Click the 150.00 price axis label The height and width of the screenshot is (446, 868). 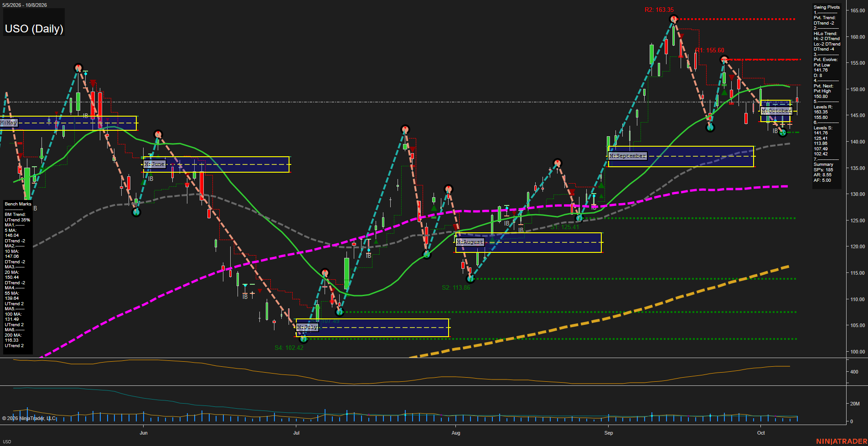point(858,89)
